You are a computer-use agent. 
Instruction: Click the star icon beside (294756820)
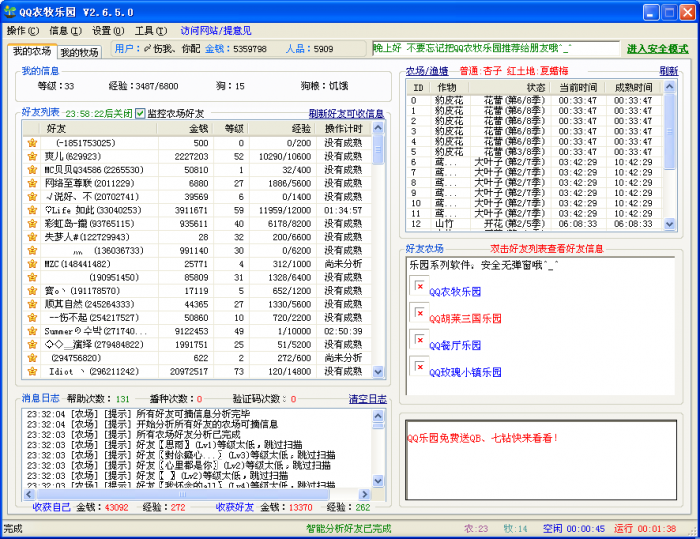coord(32,358)
